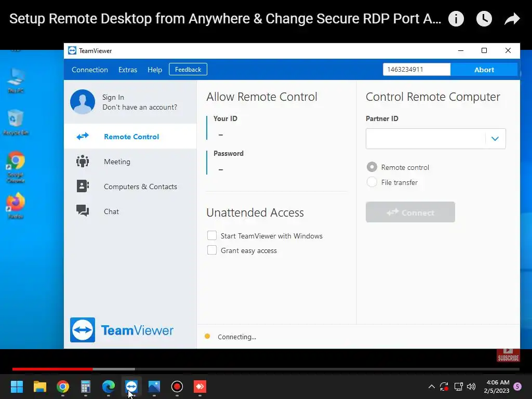Switch to the Chat tab
Image resolution: width=532 pixels, height=399 pixels.
[130, 211]
